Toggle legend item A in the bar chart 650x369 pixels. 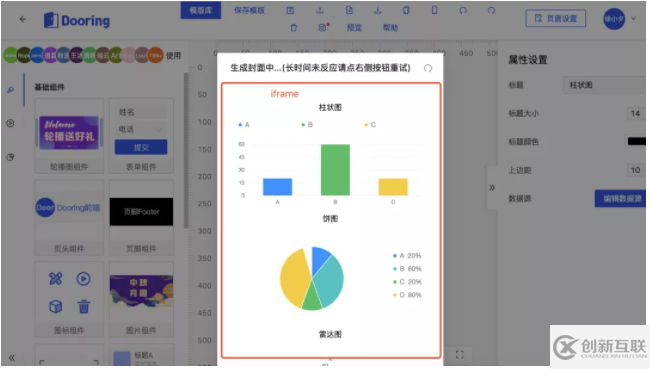click(244, 124)
